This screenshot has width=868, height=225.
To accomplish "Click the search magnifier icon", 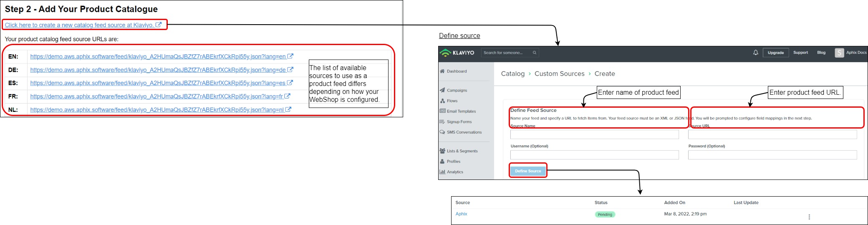I will point(534,53).
